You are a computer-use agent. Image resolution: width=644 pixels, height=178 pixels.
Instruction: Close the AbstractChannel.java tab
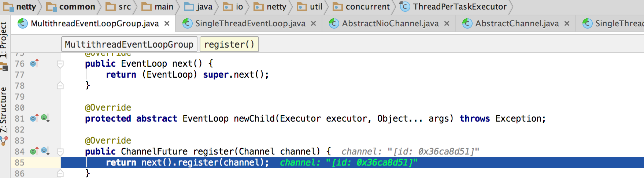[x=567, y=23]
